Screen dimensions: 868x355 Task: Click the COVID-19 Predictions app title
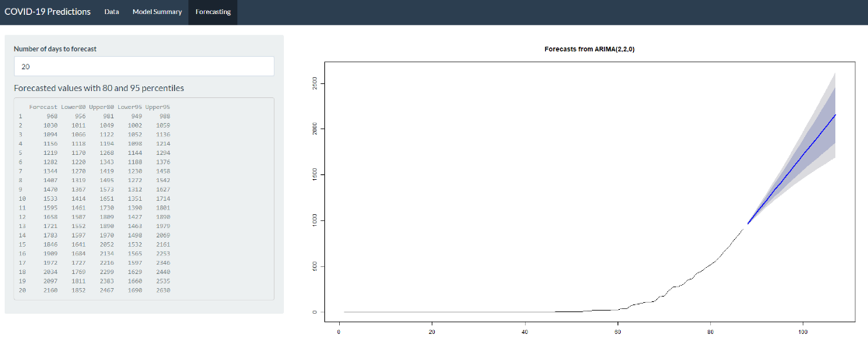[47, 12]
